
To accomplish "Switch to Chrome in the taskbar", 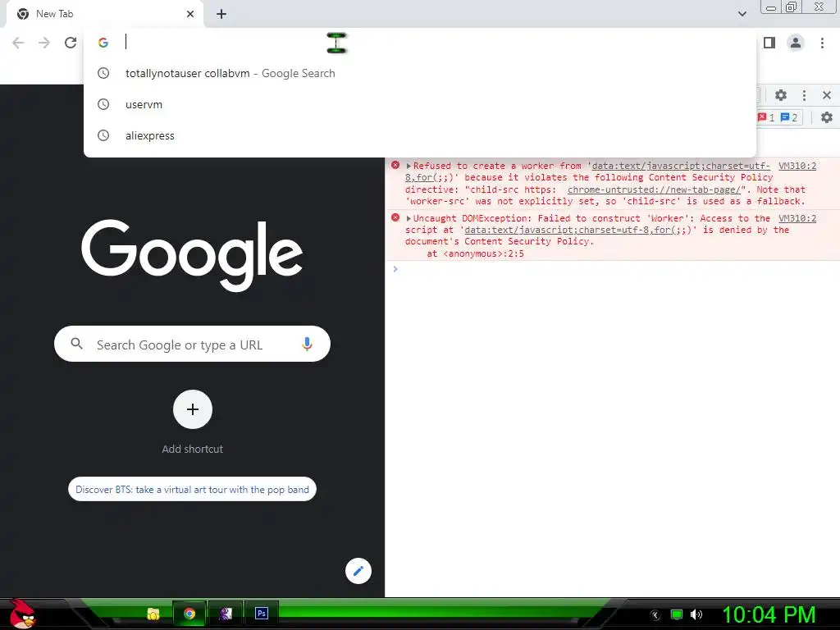I will click(189, 614).
